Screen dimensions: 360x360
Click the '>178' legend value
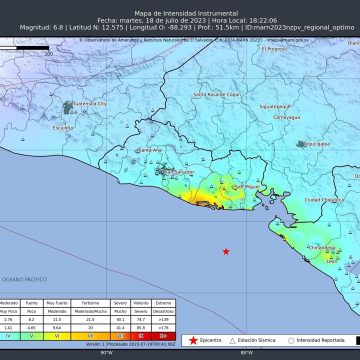pos(163,327)
